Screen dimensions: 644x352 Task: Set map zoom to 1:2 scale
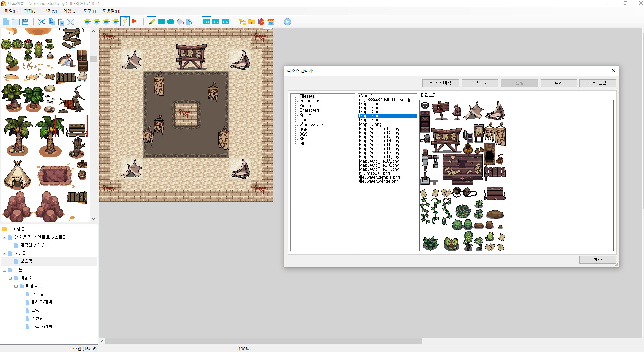pyautogui.click(x=215, y=21)
